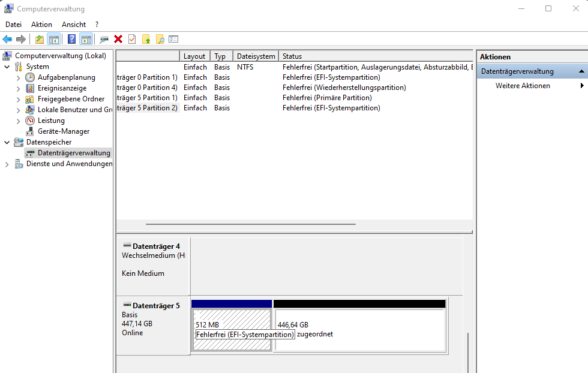Expand Dienste und Anwendungen node
The width and height of the screenshot is (588, 373).
click(x=7, y=164)
